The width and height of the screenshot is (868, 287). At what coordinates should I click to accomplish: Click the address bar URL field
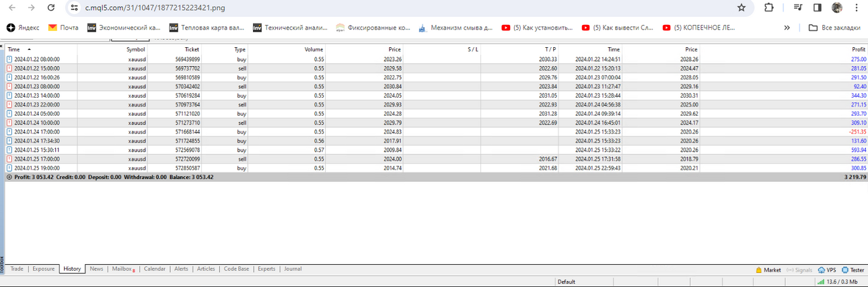coord(404,7)
